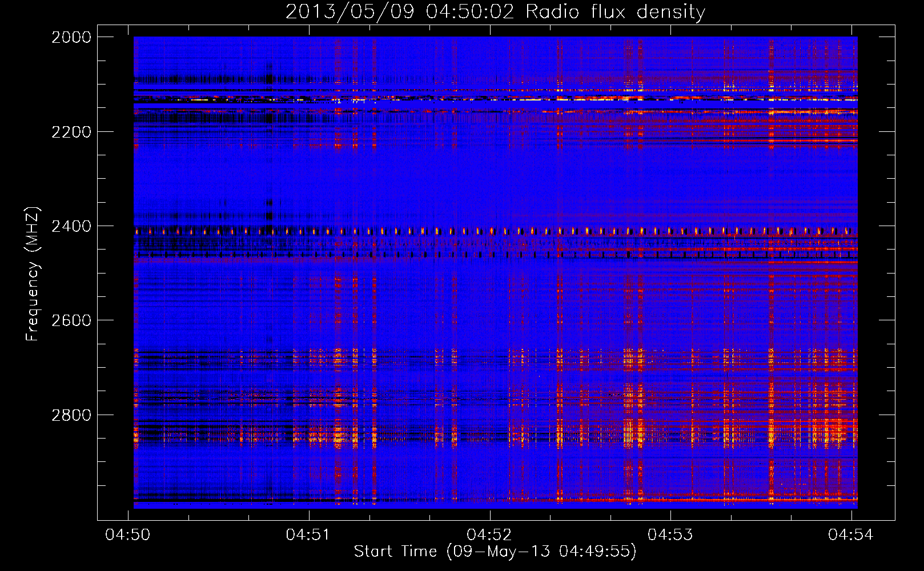Image resolution: width=924 pixels, height=571 pixels.
Task: Click the 04:52 time tick label
Action: (489, 534)
